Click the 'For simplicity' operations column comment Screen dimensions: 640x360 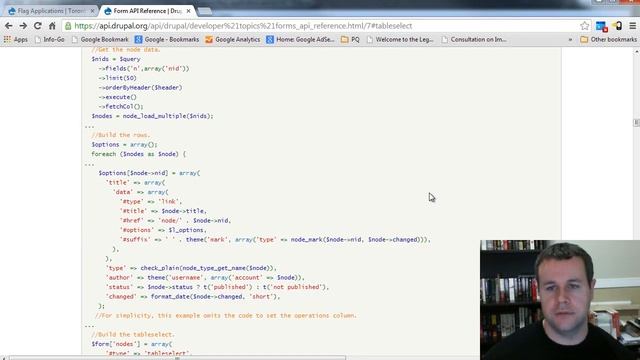(226, 316)
